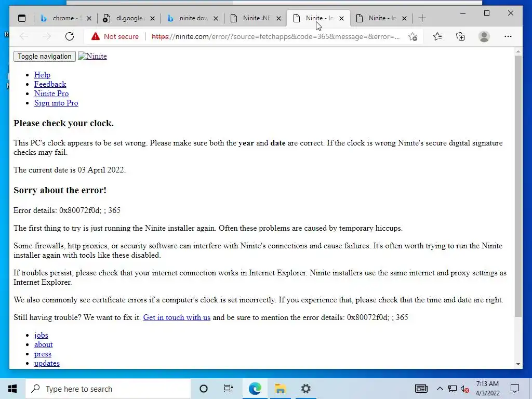The width and height of the screenshot is (532, 399).
Task: Add this page to favorites star icon
Action: point(413,37)
